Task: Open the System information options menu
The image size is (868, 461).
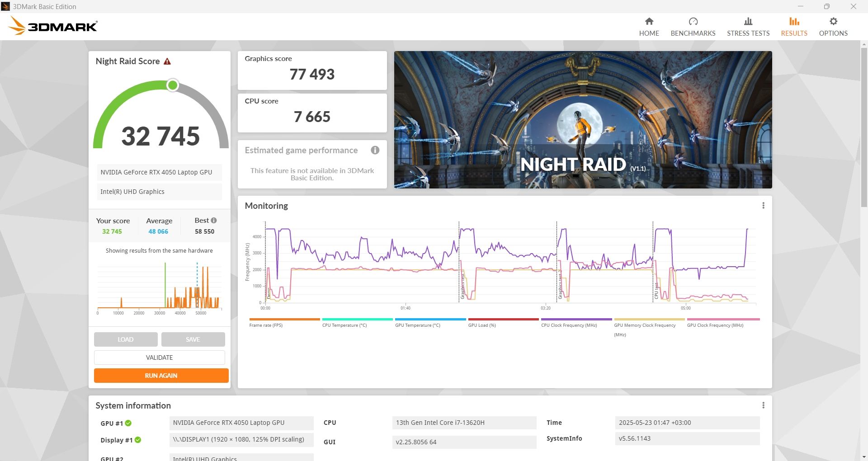Action: point(764,405)
